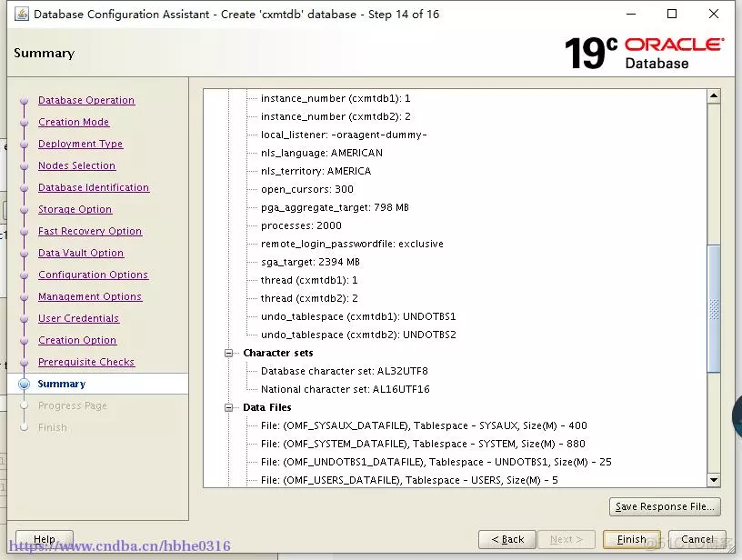742x560 pixels.
Task: Click the Finish button
Action: (x=631, y=539)
